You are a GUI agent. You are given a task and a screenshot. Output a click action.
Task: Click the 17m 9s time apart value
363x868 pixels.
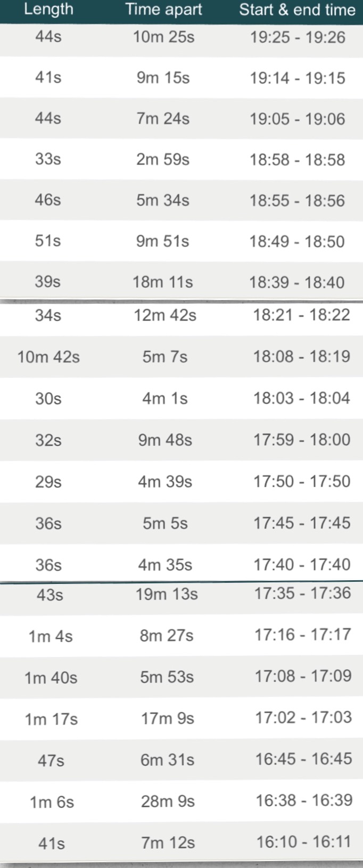tap(168, 718)
